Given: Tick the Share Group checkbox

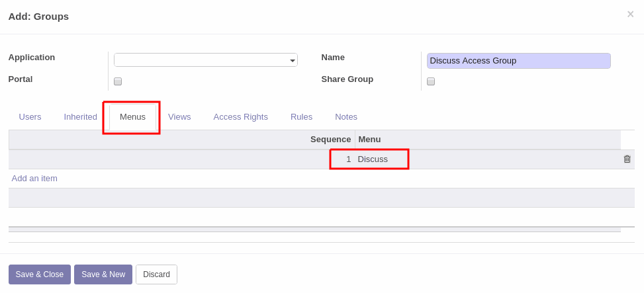Looking at the screenshot, I should (x=431, y=81).
